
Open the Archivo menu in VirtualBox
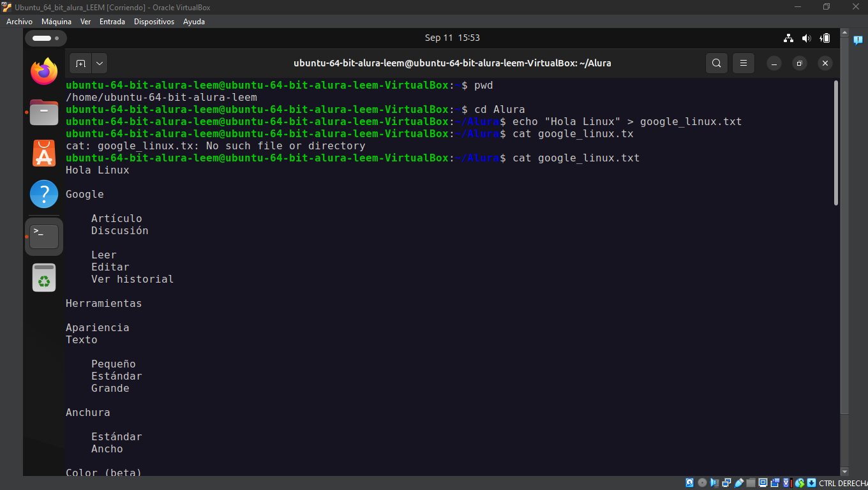(x=19, y=22)
